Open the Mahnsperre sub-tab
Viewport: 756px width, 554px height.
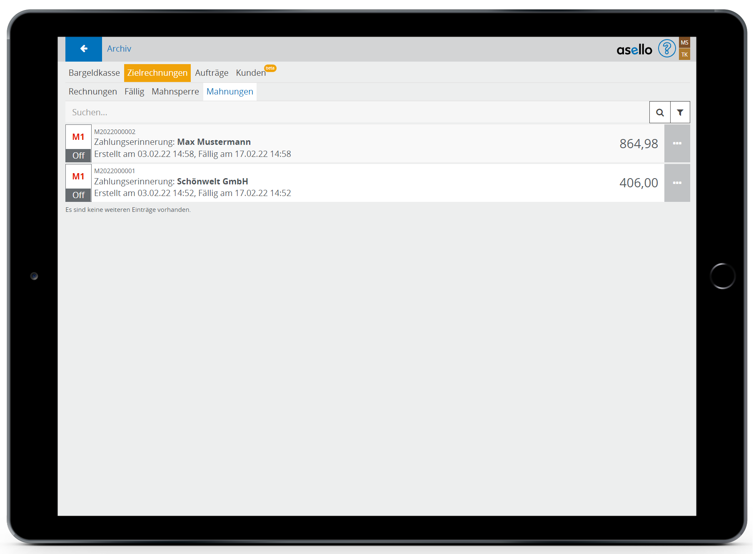tap(175, 92)
